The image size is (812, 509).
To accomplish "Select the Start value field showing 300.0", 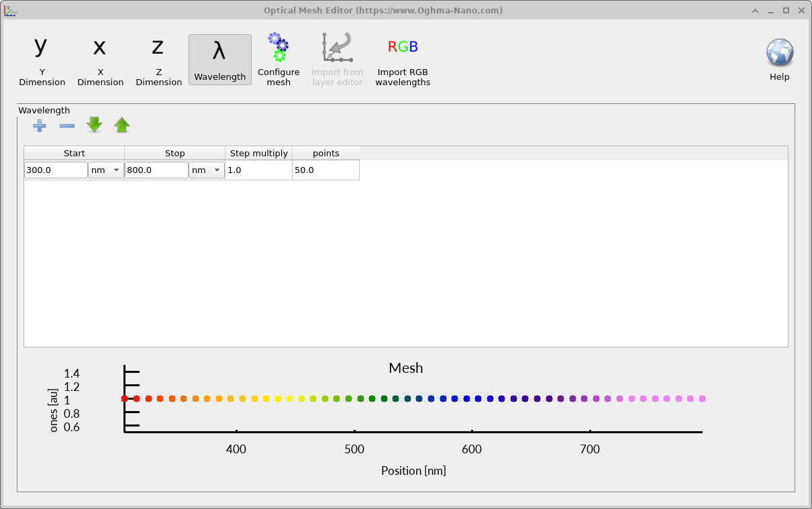I will [x=55, y=170].
